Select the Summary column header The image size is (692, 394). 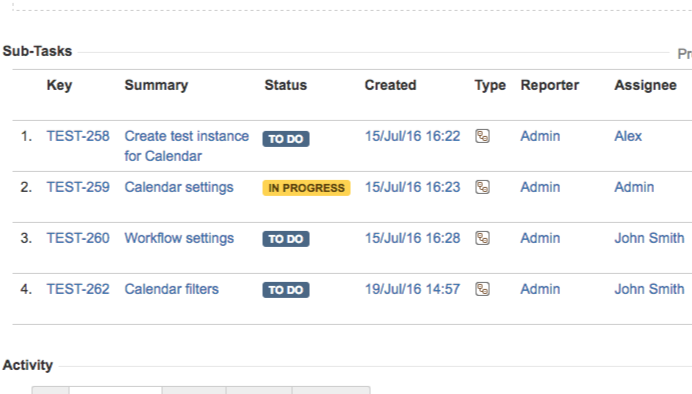click(156, 85)
